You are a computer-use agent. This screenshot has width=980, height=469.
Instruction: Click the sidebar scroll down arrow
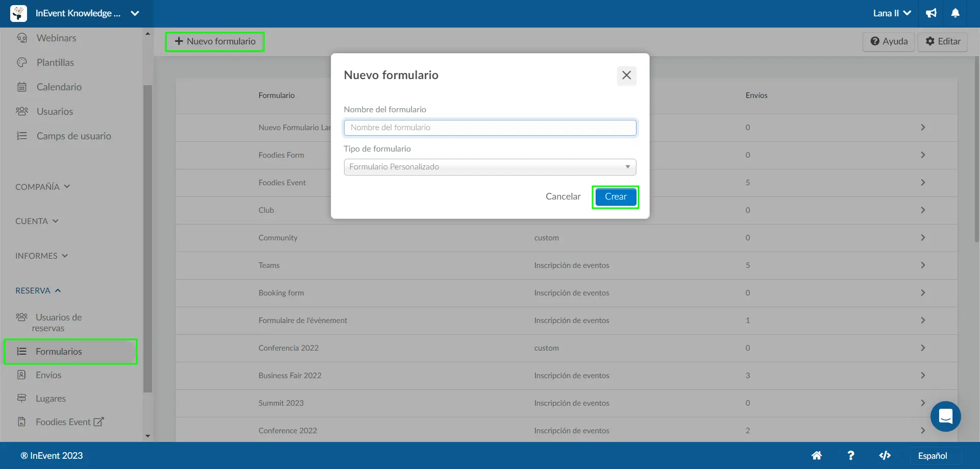click(148, 436)
